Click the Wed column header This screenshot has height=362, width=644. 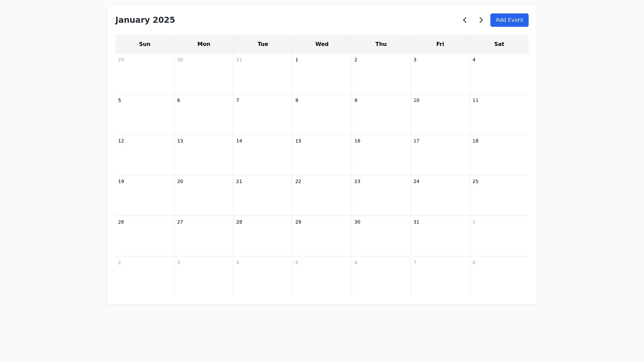[x=322, y=44]
